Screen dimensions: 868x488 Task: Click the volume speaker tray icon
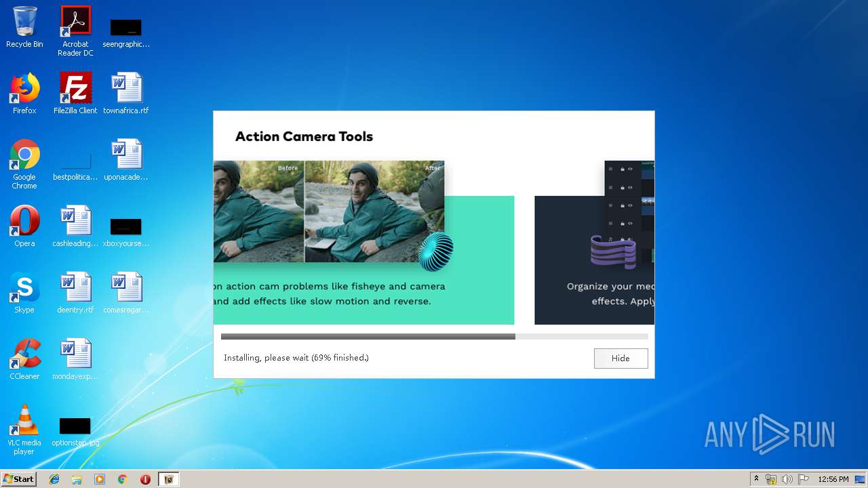tap(787, 479)
